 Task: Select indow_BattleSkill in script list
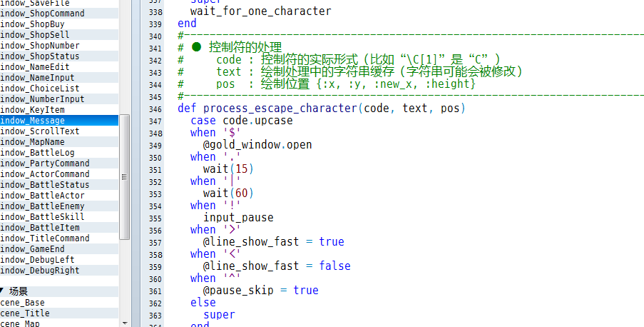[x=59, y=217]
